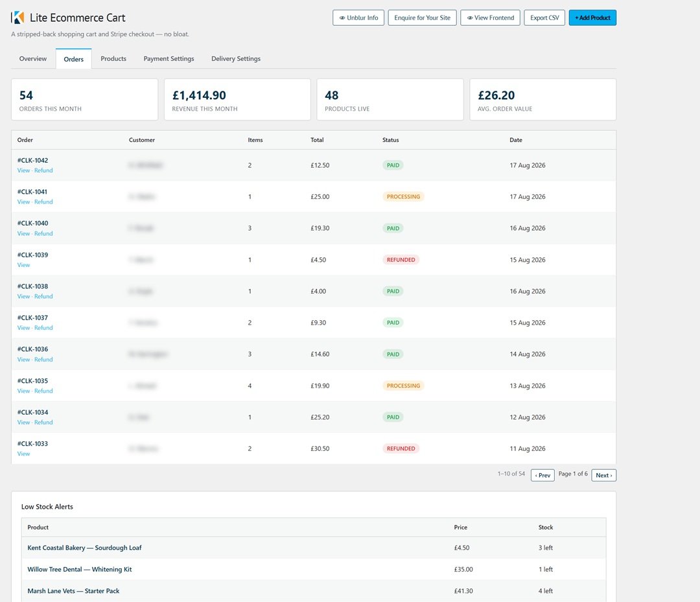This screenshot has width=700, height=602.
Task: Click the Avg. Order Value stat card
Action: 543,100
